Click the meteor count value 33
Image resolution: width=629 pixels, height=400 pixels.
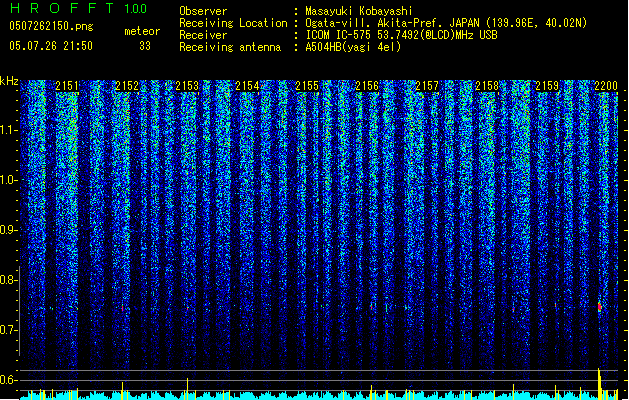(145, 46)
